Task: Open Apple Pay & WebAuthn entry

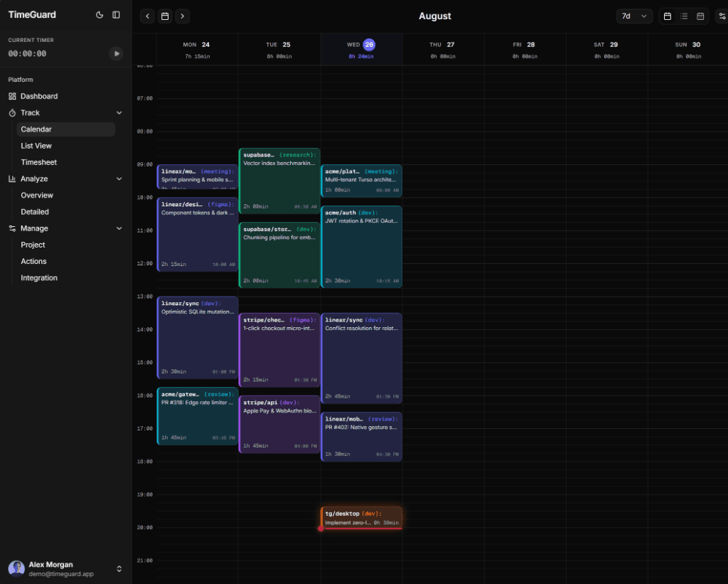Action: coord(279,424)
